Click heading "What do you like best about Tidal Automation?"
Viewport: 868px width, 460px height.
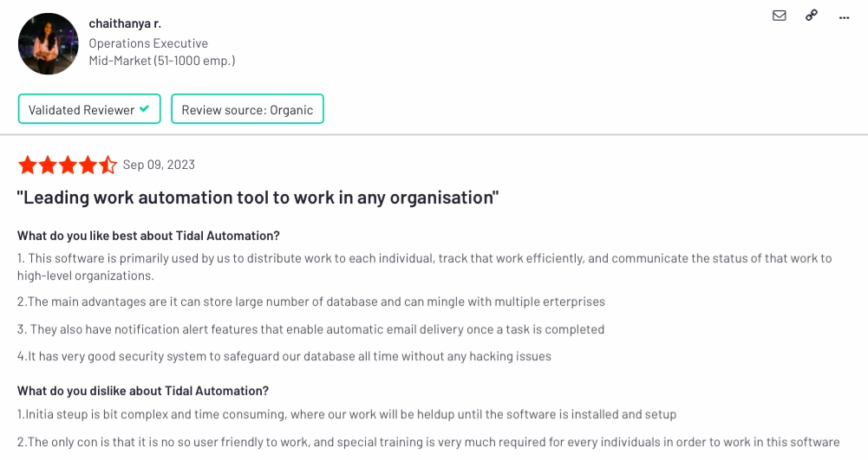148,236
